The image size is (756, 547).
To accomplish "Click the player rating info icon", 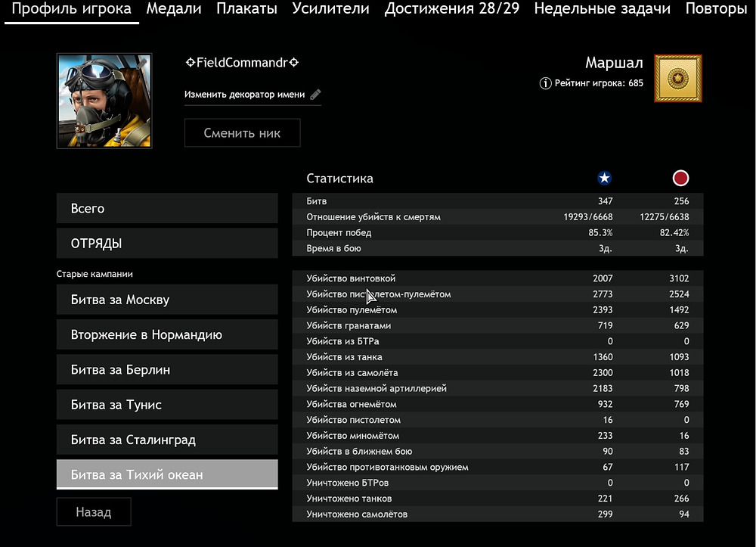I will (x=545, y=83).
